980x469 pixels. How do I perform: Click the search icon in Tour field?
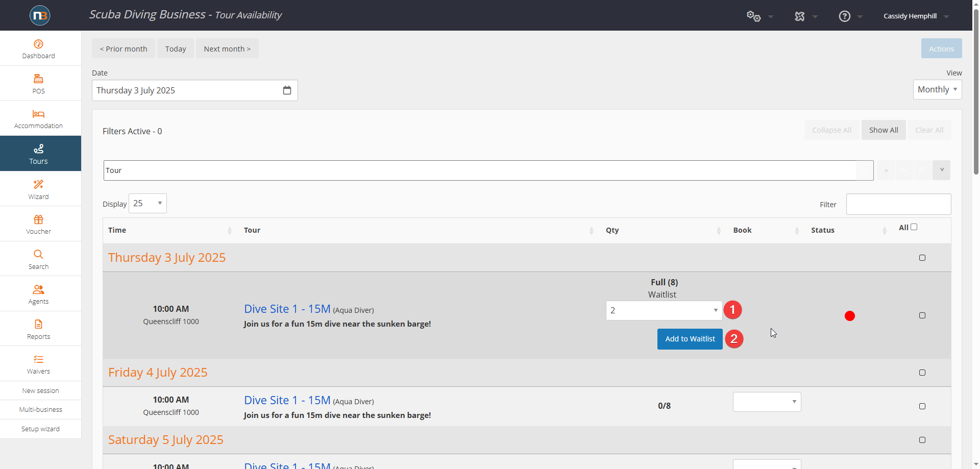tap(865, 170)
